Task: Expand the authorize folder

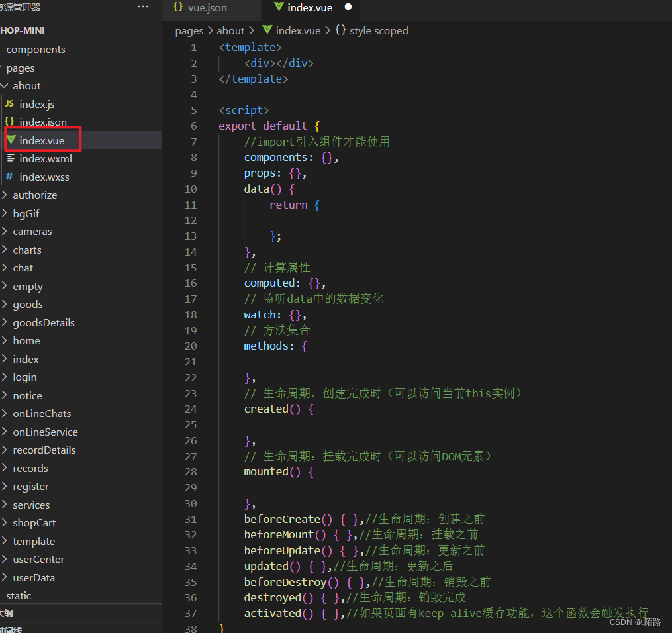Action: (4, 195)
